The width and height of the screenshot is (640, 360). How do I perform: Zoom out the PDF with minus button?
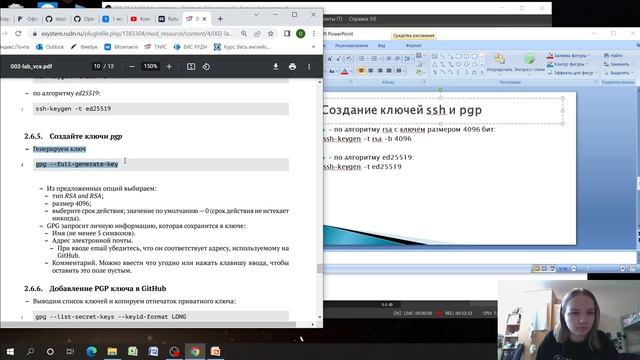[x=131, y=67]
